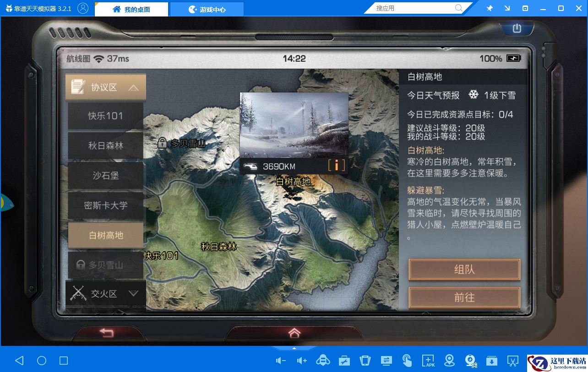Click the 前往 button

(464, 297)
